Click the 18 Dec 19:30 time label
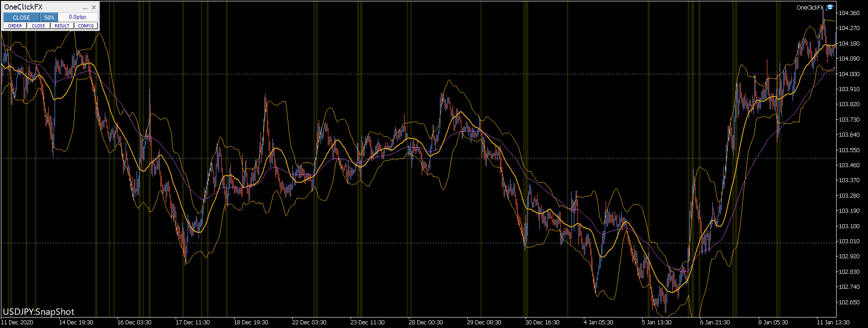868x328 pixels. [251, 322]
